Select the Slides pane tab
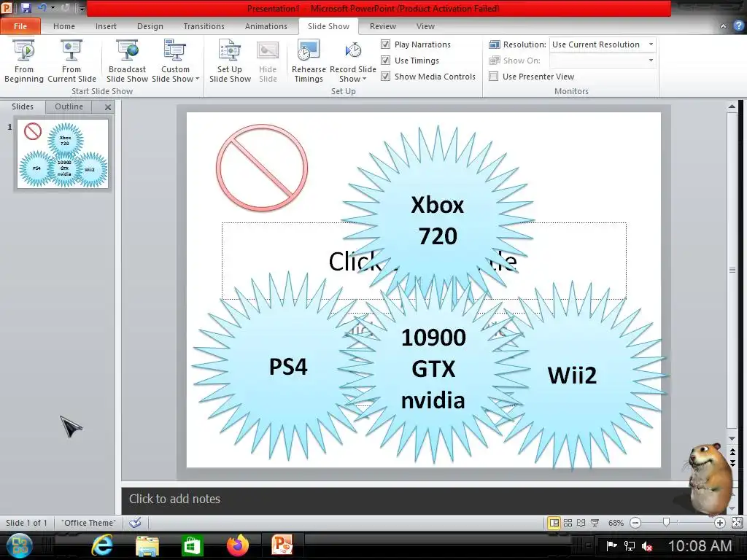The width and height of the screenshot is (747, 560). pyautogui.click(x=23, y=106)
